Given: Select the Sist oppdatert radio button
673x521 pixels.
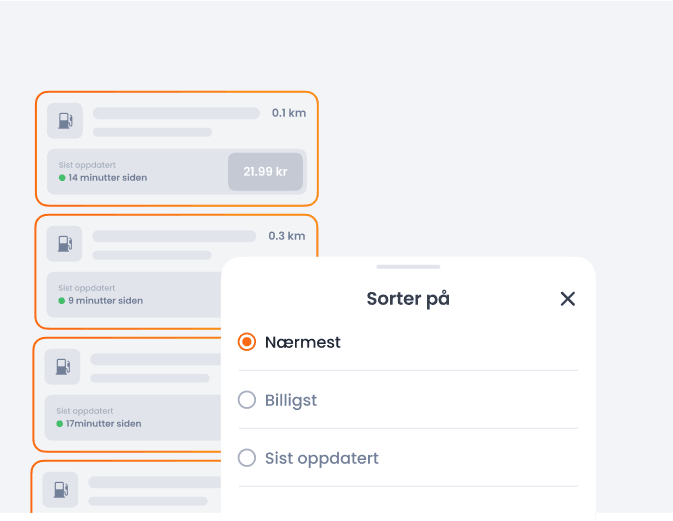Looking at the screenshot, I should [247, 457].
